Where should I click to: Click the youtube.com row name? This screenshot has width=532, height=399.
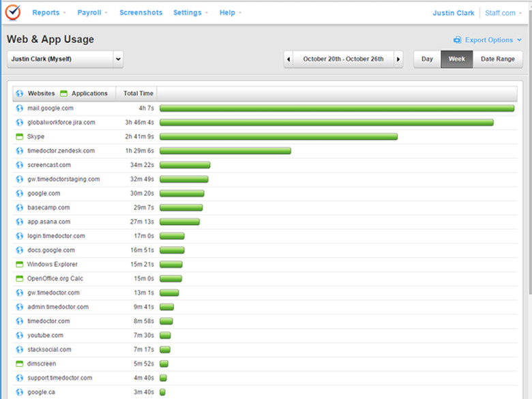(45, 336)
